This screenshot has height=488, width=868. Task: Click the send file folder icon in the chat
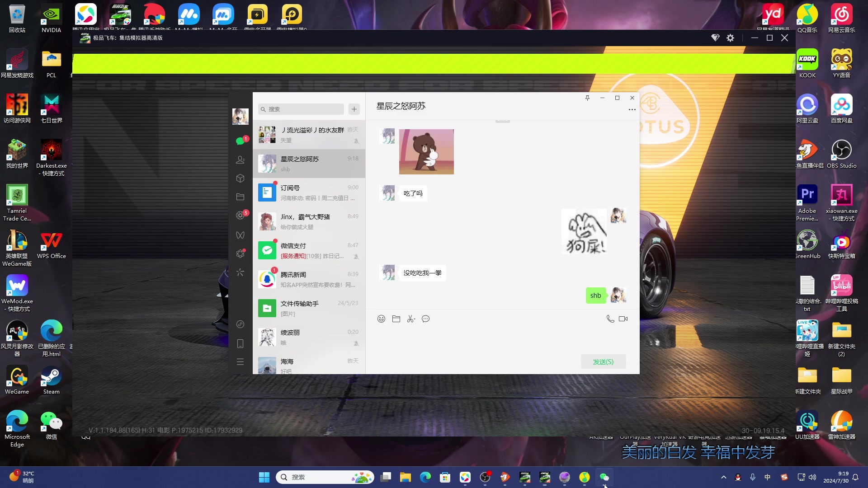coord(396,319)
